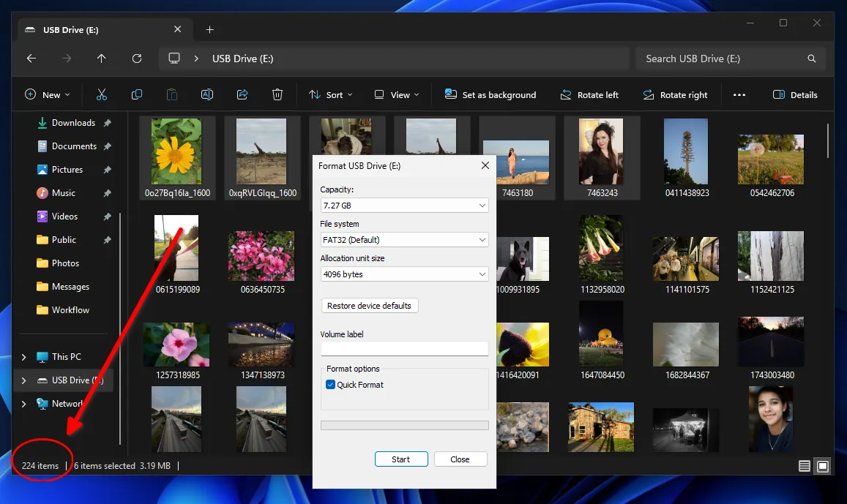
Task: Click Restore device defaults
Action: pyautogui.click(x=370, y=305)
